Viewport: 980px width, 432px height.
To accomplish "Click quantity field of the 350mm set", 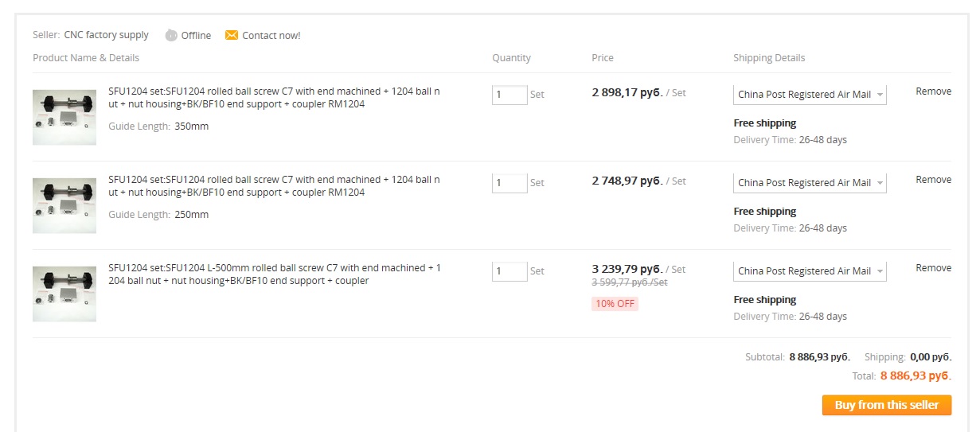I will click(x=510, y=95).
